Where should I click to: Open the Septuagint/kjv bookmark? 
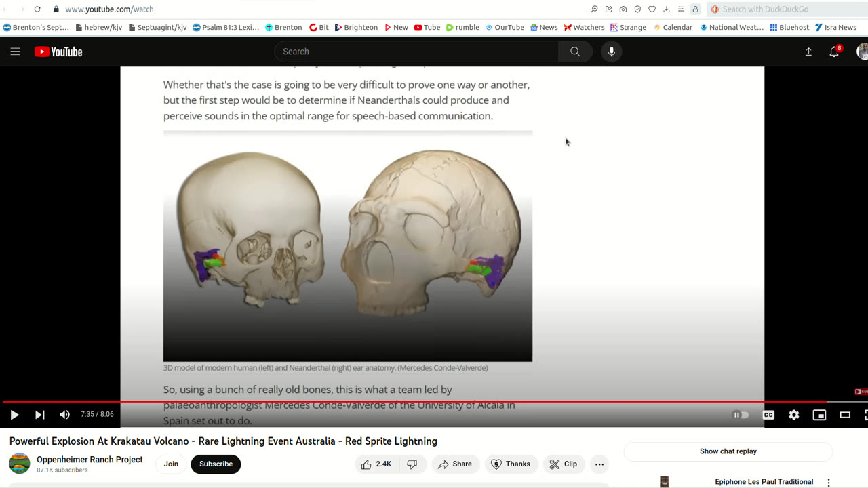[x=158, y=28]
